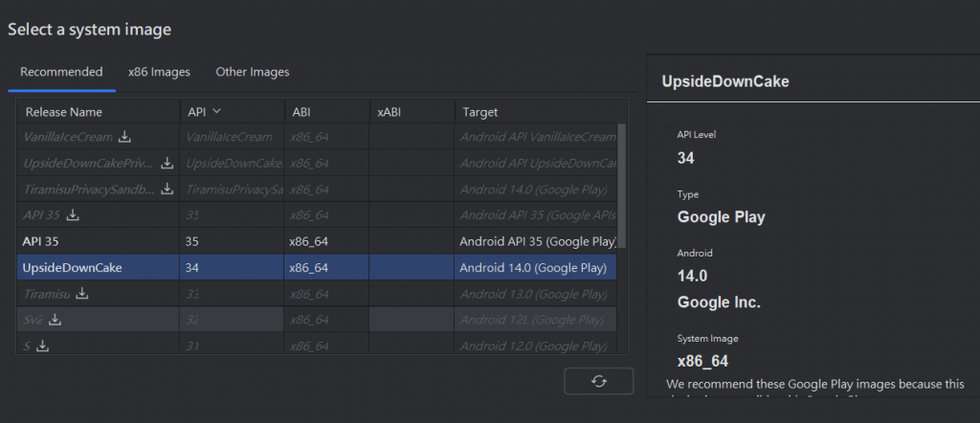Download the TiramisuPrivacySandbox system image
The width and height of the screenshot is (980, 423).
(x=167, y=189)
